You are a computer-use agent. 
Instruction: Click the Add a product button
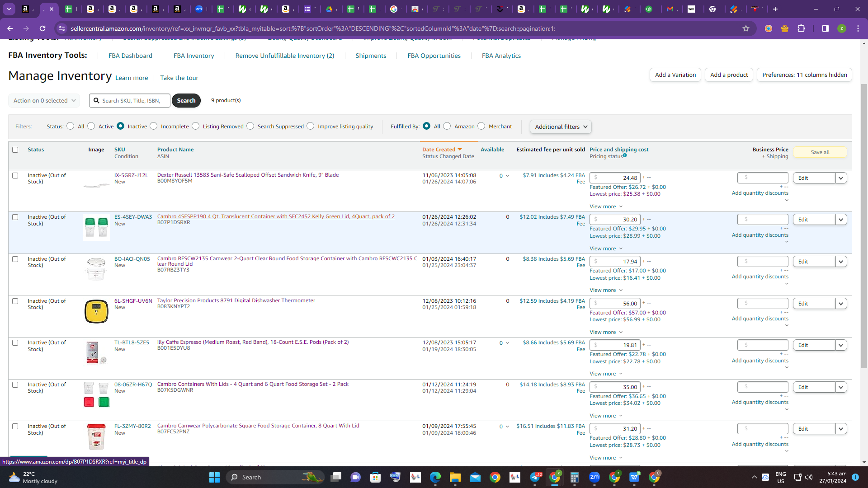coord(729,75)
